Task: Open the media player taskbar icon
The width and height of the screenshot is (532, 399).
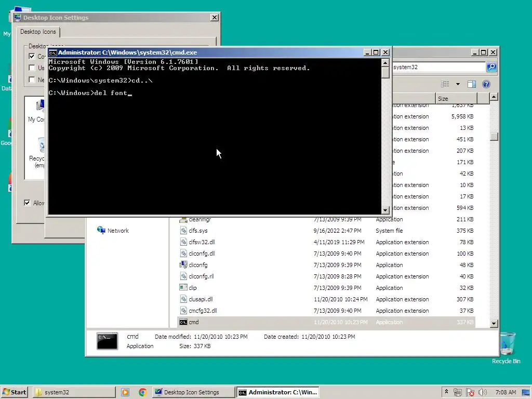Action: click(x=125, y=392)
